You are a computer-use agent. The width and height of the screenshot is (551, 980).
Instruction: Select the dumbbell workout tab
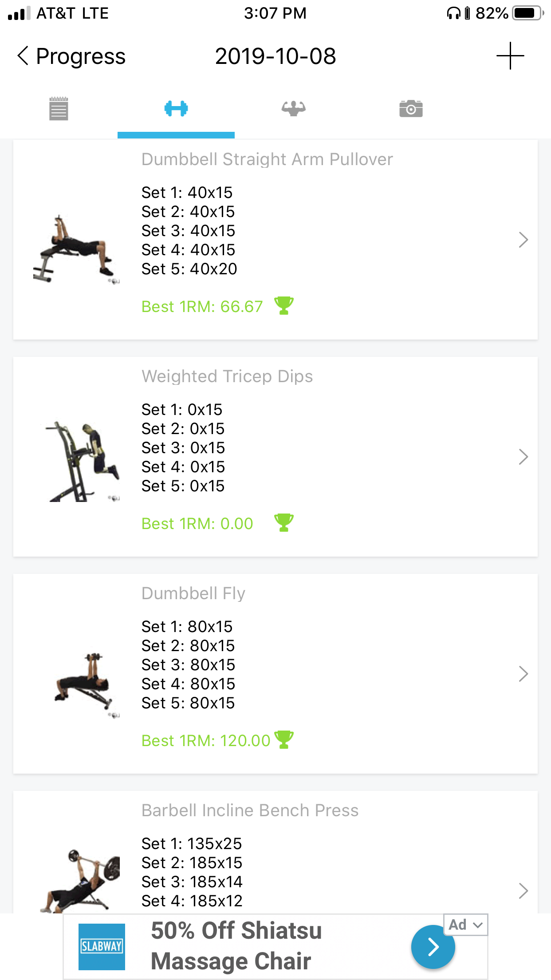click(x=176, y=109)
